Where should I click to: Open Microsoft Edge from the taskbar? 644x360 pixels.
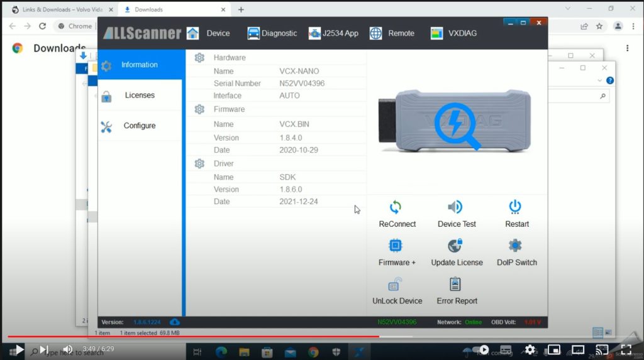[x=221, y=352]
